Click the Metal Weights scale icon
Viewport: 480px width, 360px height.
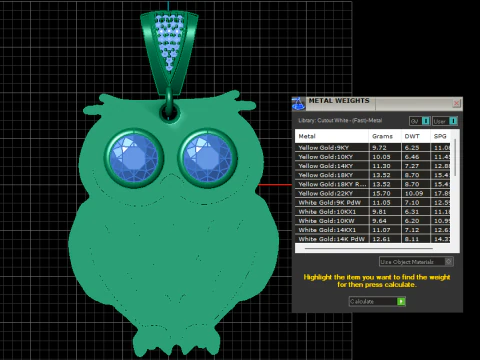[x=298, y=104]
